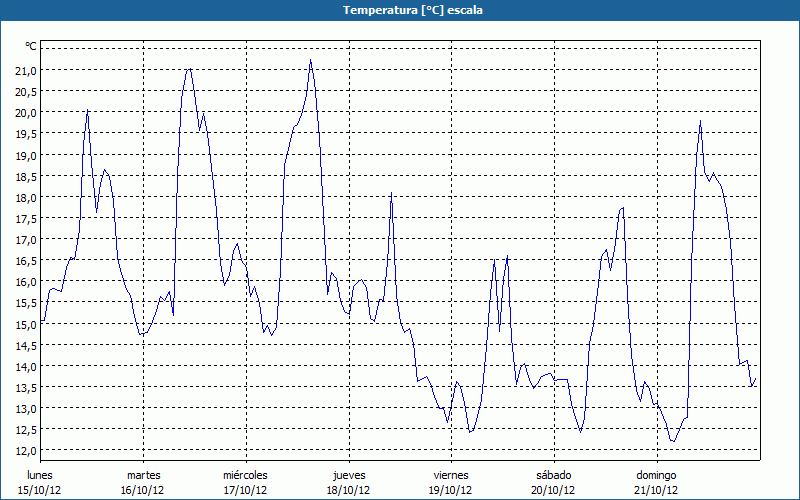This screenshot has height=500, width=800.
Task: Click the 15/10/12 date label
Action: tap(40, 490)
